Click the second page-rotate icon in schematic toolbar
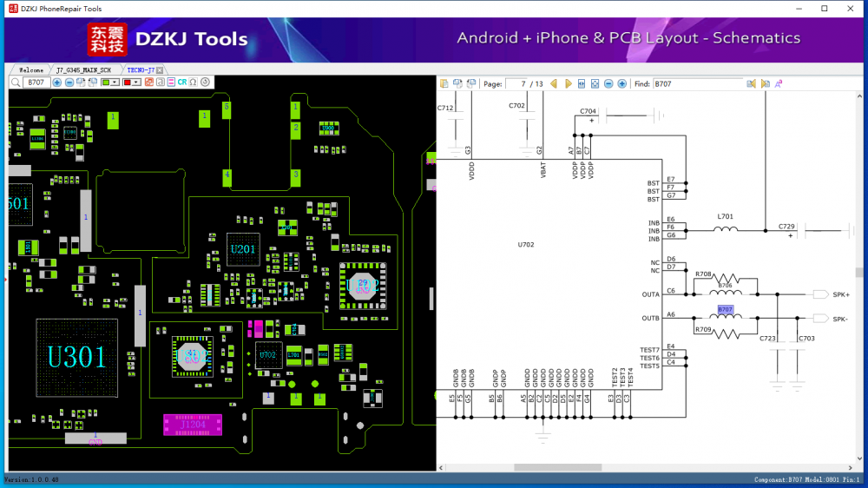 coord(457,83)
